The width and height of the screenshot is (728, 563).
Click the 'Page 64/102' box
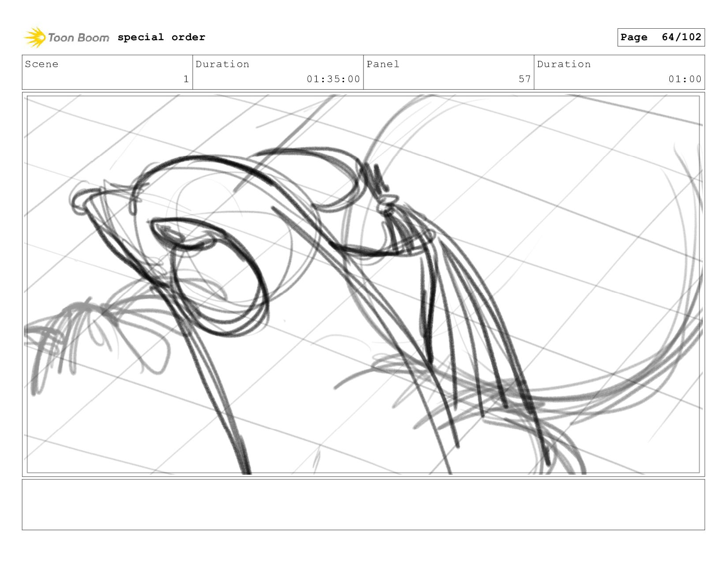661,37
